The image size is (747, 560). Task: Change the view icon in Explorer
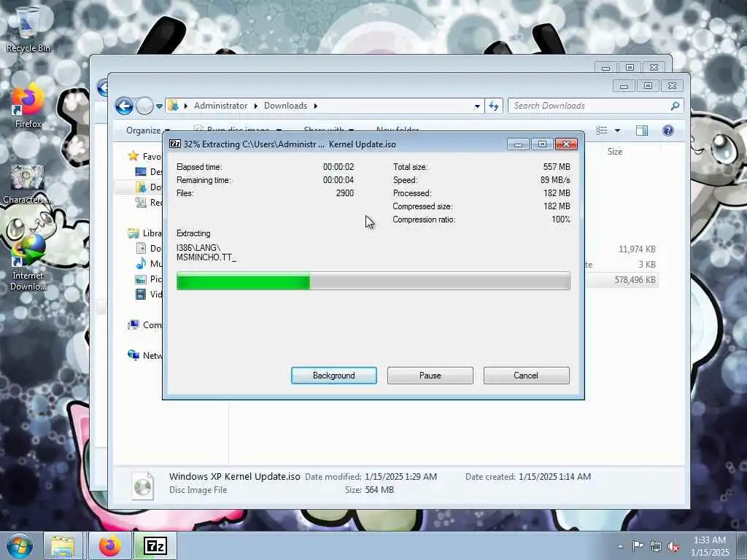click(x=602, y=131)
